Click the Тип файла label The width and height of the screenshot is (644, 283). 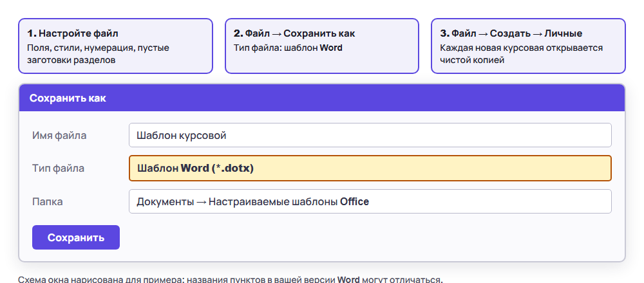tap(59, 168)
